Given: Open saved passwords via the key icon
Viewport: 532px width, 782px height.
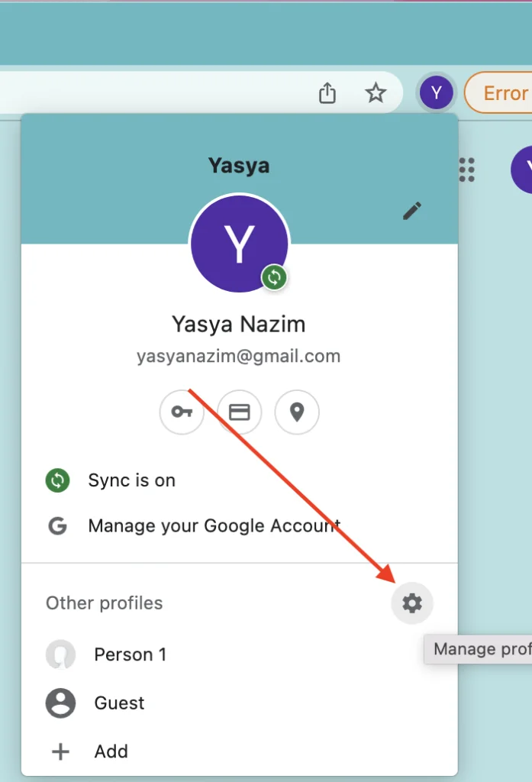Looking at the screenshot, I should (182, 412).
